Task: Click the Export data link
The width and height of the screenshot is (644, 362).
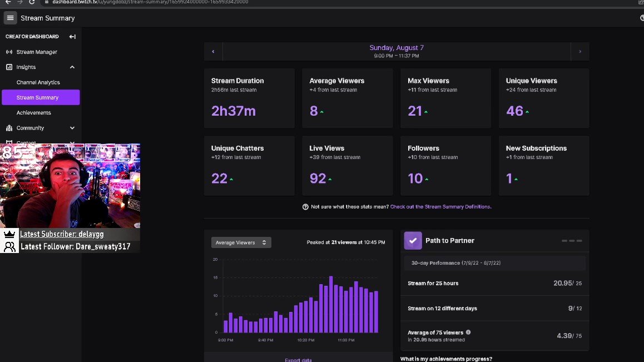Action: pos(298,360)
